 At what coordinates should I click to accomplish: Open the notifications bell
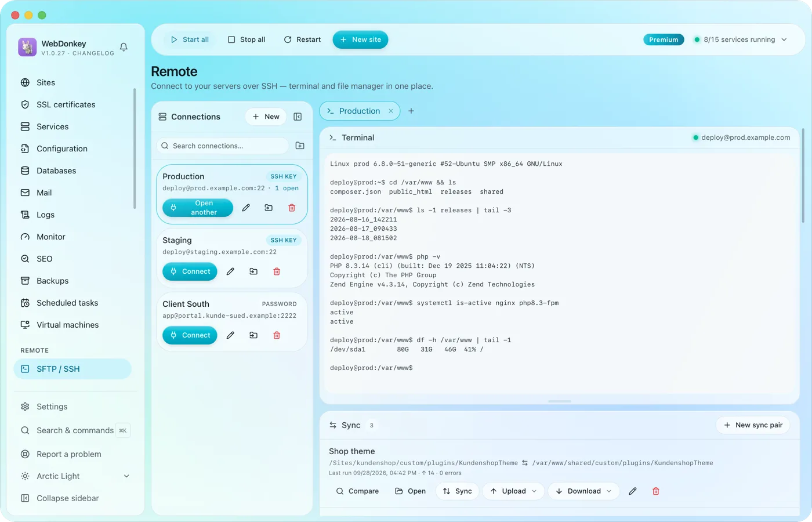(x=124, y=47)
